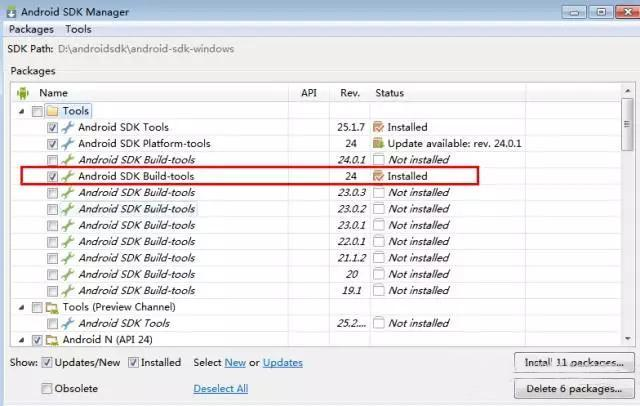Click the packages list scrollbar thumb
The image size is (640, 406).
coord(627,124)
